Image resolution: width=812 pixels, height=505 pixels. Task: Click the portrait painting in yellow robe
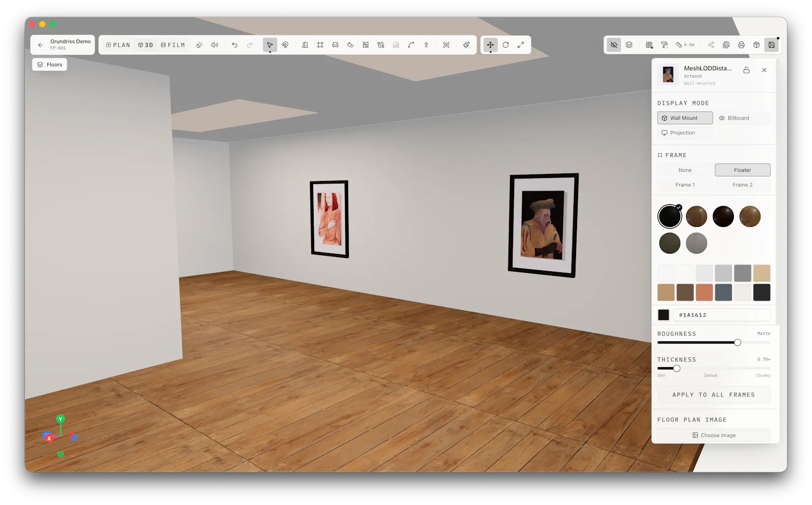[543, 226]
